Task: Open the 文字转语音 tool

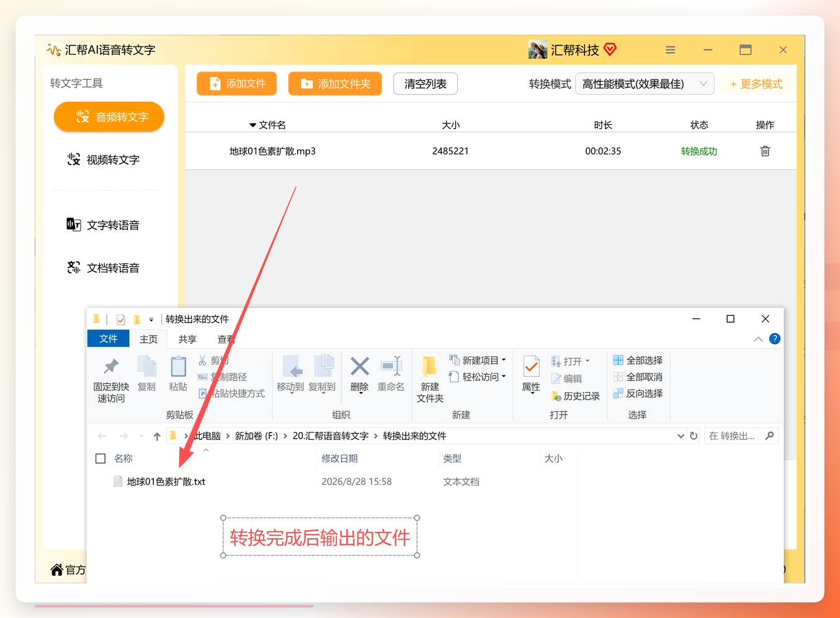Action: click(103, 225)
